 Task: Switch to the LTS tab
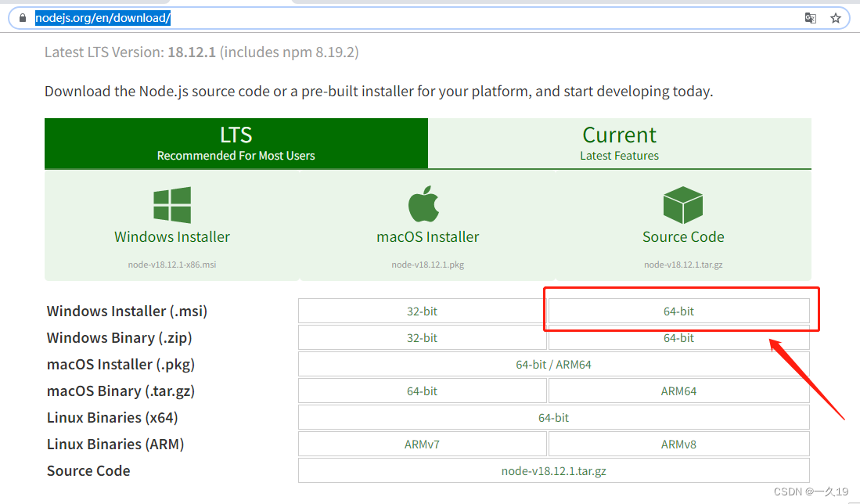click(x=236, y=143)
